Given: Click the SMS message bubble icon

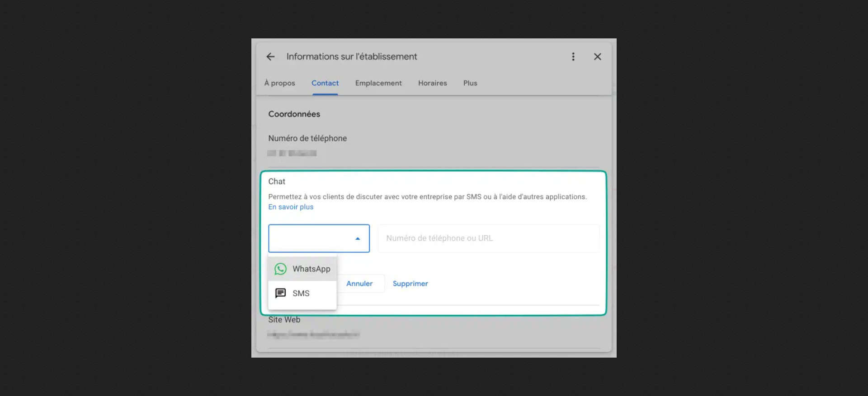Looking at the screenshot, I should [x=280, y=293].
